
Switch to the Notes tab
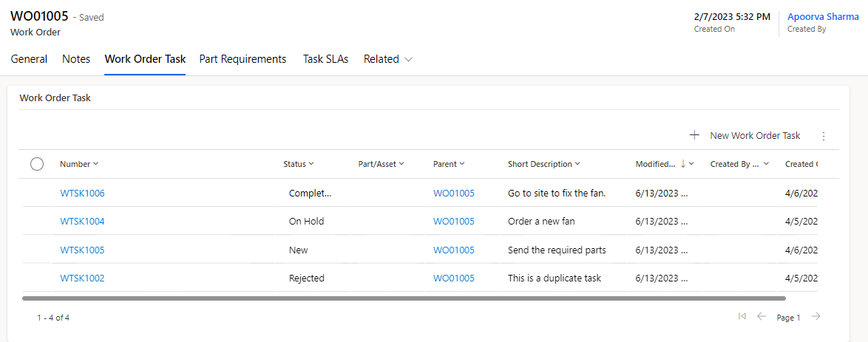click(x=76, y=59)
